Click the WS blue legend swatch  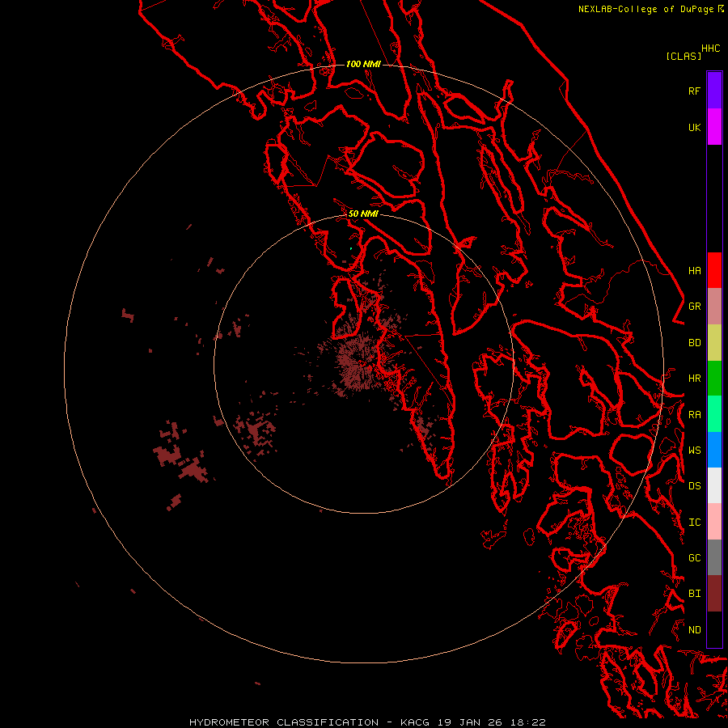(x=714, y=450)
